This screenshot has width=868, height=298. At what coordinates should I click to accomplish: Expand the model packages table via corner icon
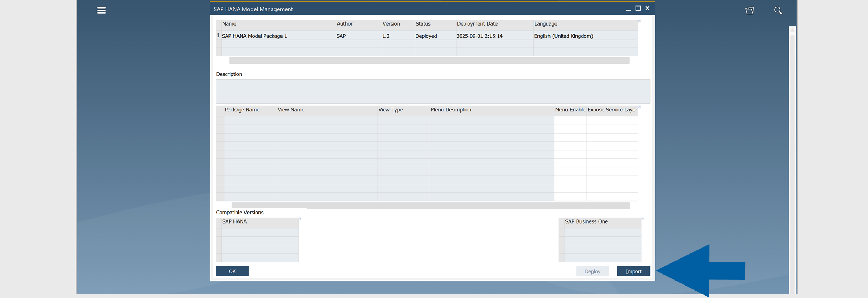pos(639,21)
